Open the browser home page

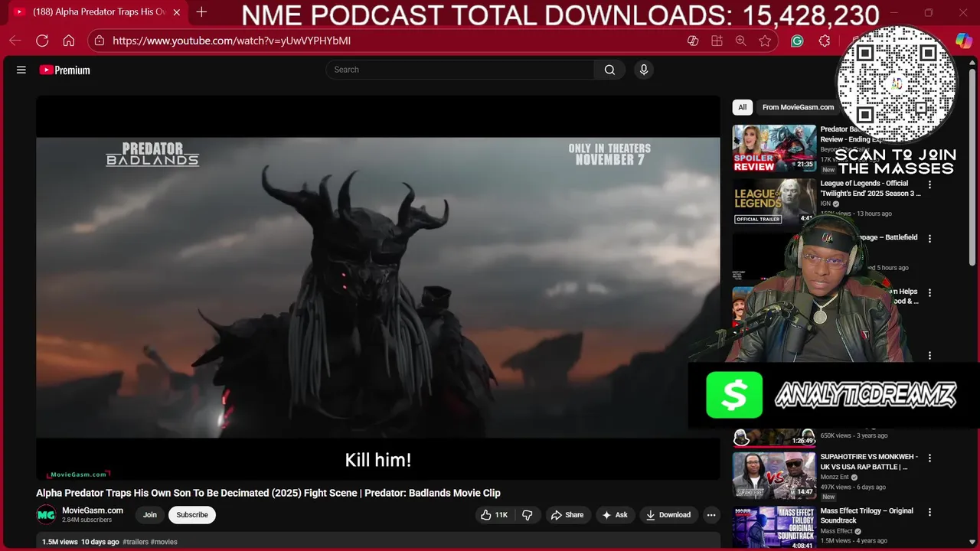[69, 41]
